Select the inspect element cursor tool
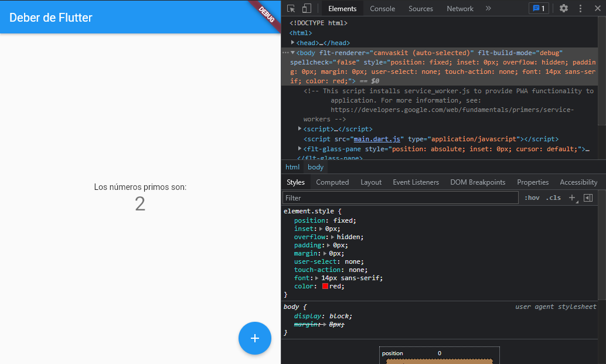Screen dimensions: 606x364 point(290,8)
